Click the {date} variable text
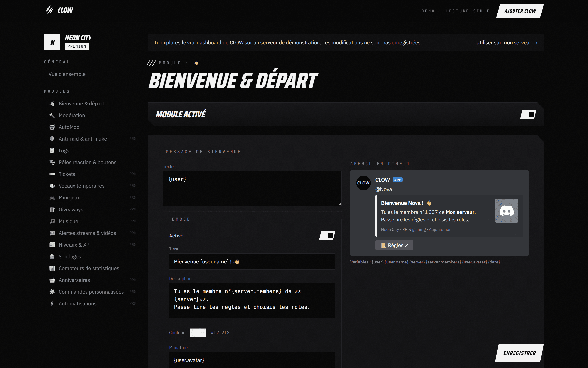588x368 pixels. click(x=494, y=262)
